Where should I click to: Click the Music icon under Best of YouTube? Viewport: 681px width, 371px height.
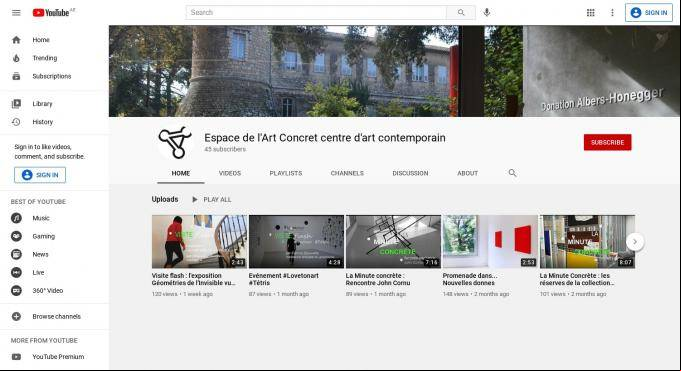[16, 218]
